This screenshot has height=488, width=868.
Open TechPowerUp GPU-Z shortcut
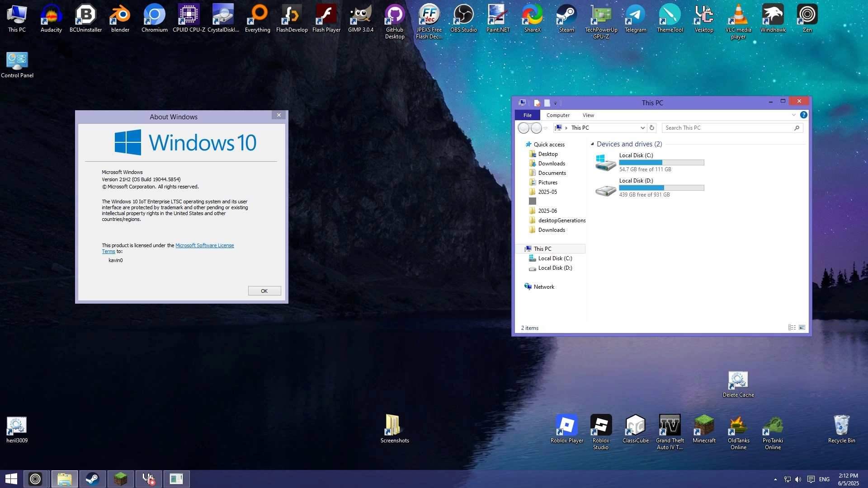pyautogui.click(x=601, y=21)
